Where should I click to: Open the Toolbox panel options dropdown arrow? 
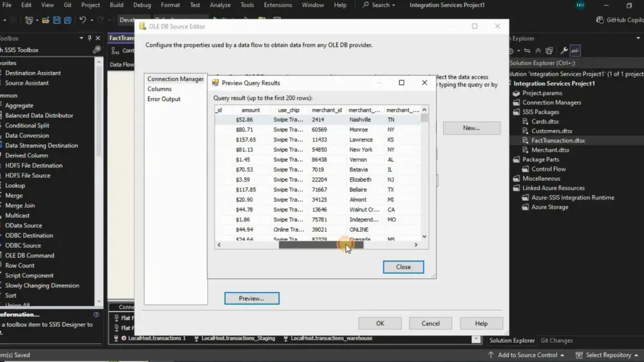point(81,38)
